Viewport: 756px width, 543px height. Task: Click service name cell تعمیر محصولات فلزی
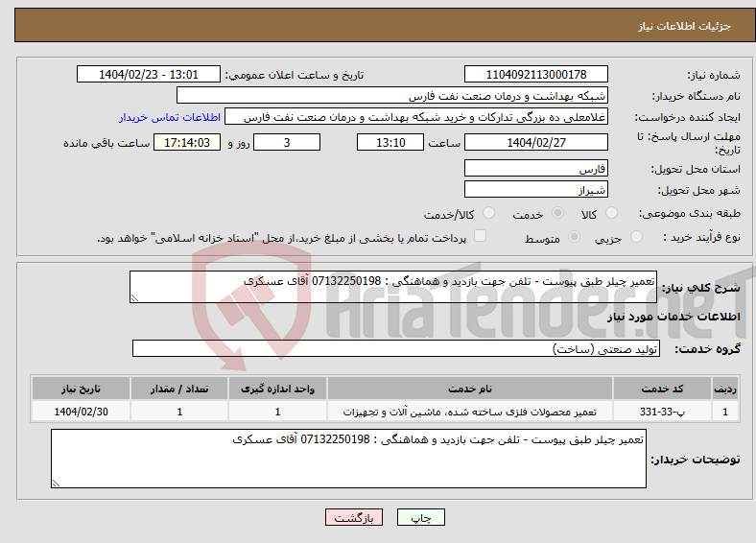[469, 412]
